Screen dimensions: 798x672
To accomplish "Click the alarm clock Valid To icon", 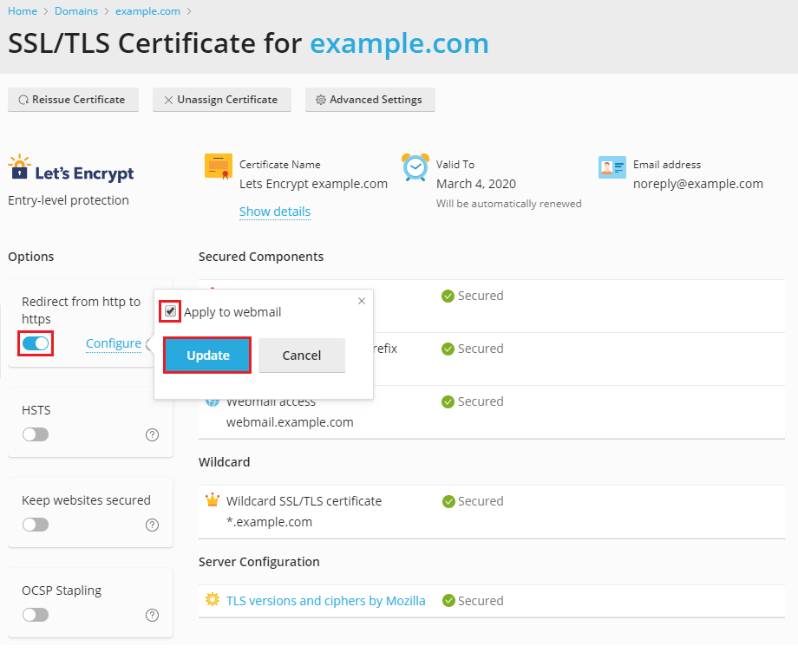I will pos(415,166).
